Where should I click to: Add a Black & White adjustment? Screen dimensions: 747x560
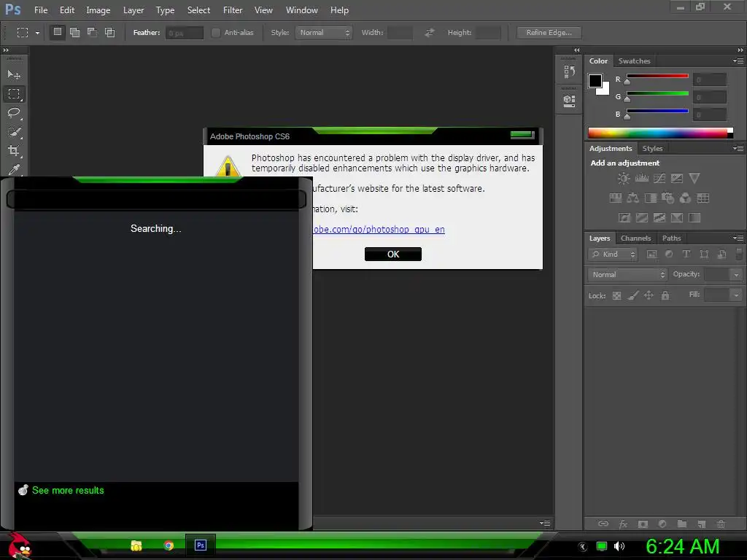point(650,198)
